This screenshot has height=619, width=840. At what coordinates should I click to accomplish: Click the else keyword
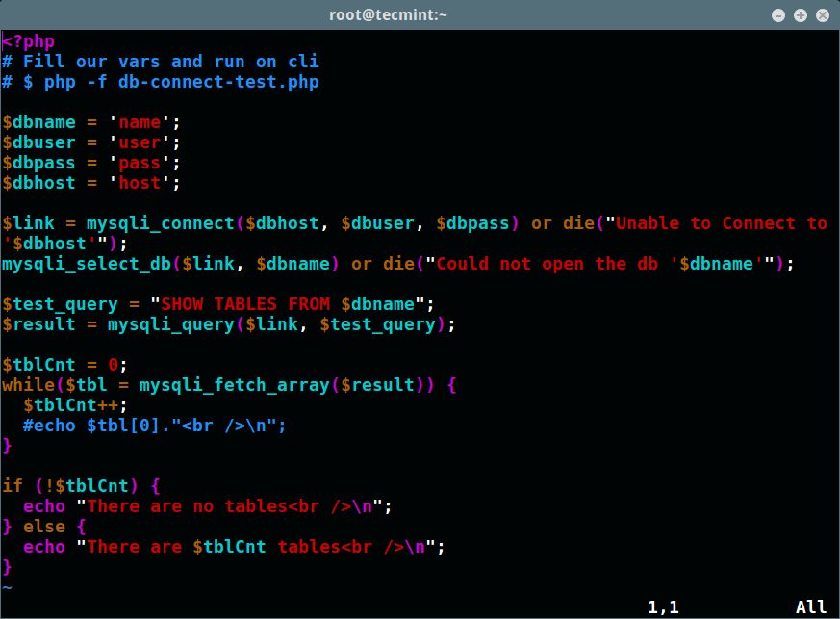click(44, 527)
